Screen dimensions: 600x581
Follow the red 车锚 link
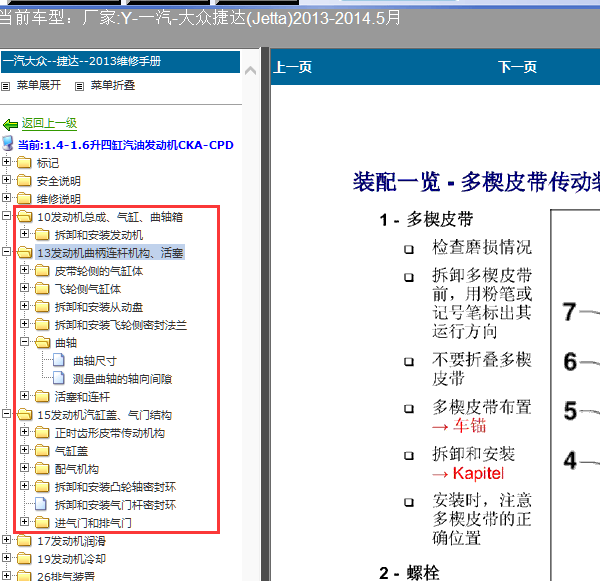[x=470, y=426]
